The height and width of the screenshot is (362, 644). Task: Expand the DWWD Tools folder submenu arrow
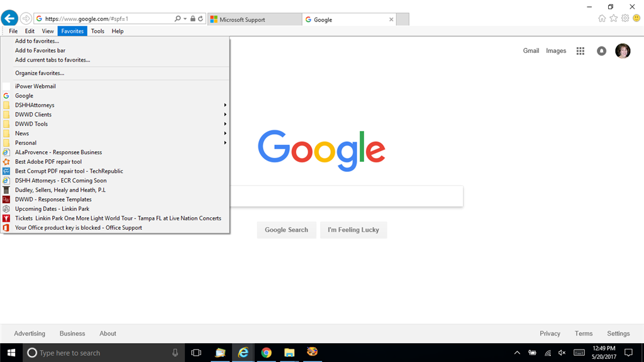225,124
